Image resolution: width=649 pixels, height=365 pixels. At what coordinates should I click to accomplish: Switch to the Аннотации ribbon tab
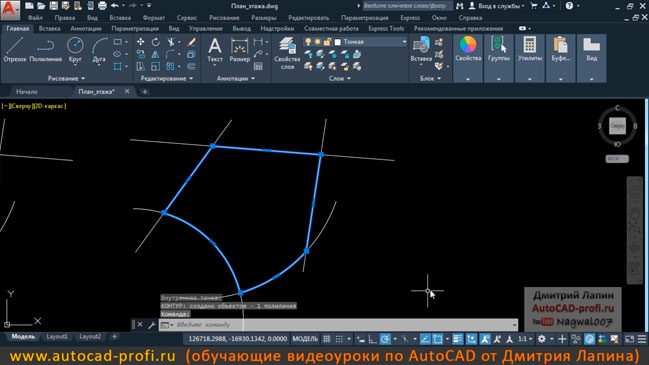(86, 29)
